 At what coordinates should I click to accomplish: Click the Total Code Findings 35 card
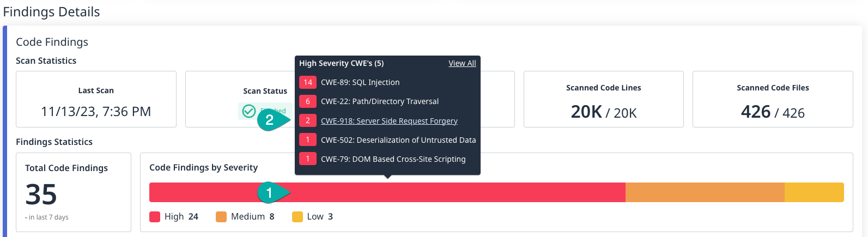click(73, 192)
